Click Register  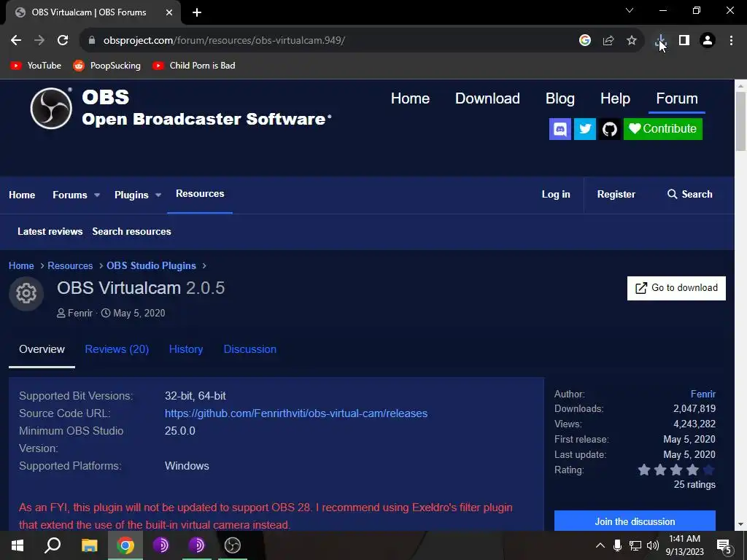(x=616, y=194)
